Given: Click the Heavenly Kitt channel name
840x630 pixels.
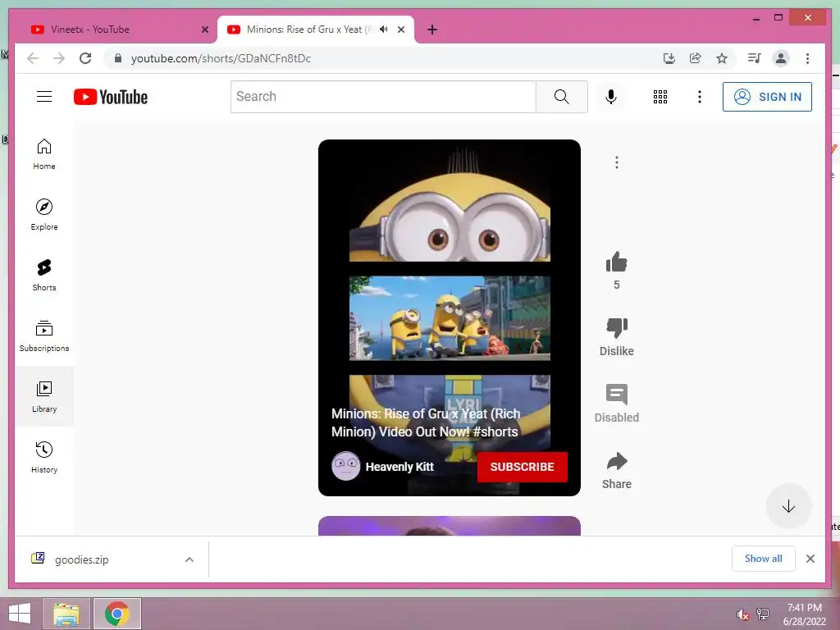Looking at the screenshot, I should (x=399, y=467).
